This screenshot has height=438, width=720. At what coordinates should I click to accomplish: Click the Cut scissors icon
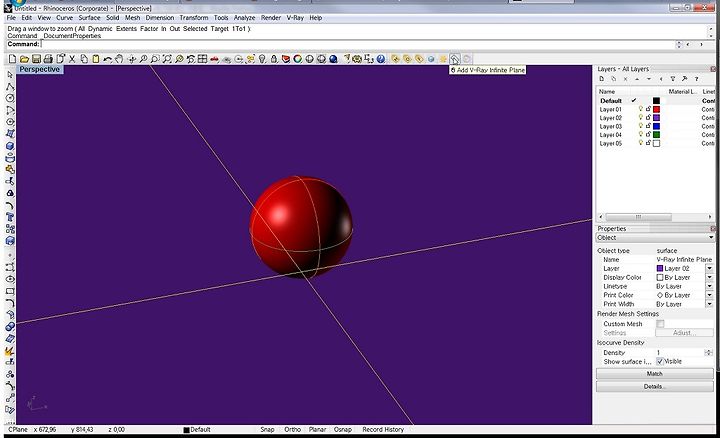(72, 59)
